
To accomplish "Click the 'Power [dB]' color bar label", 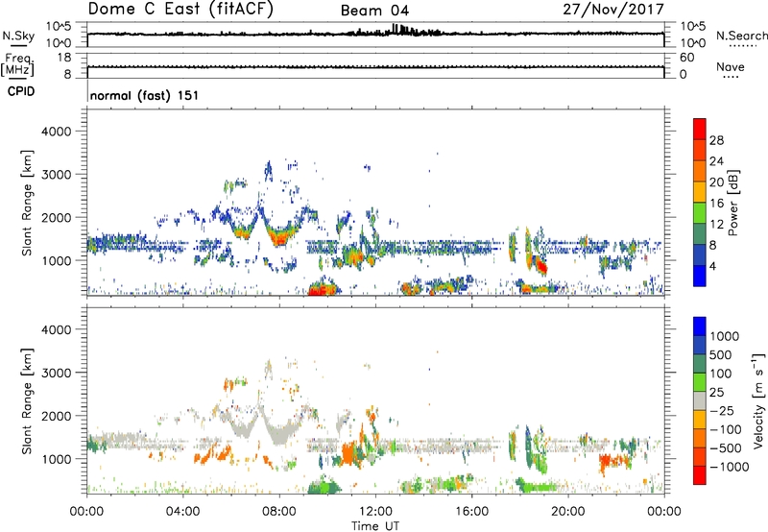I will [732, 203].
